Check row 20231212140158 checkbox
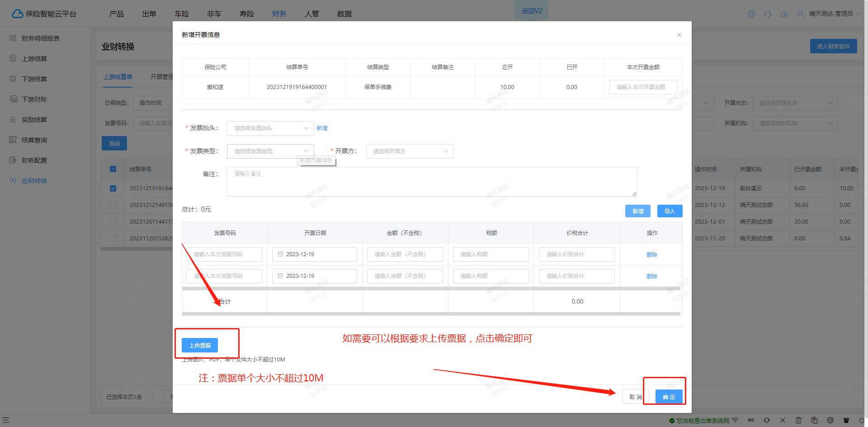The height and width of the screenshot is (427, 868). (x=113, y=205)
